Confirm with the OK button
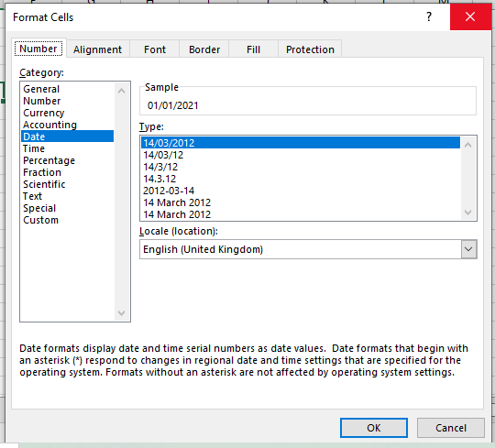495x448 pixels. pyautogui.click(x=374, y=428)
